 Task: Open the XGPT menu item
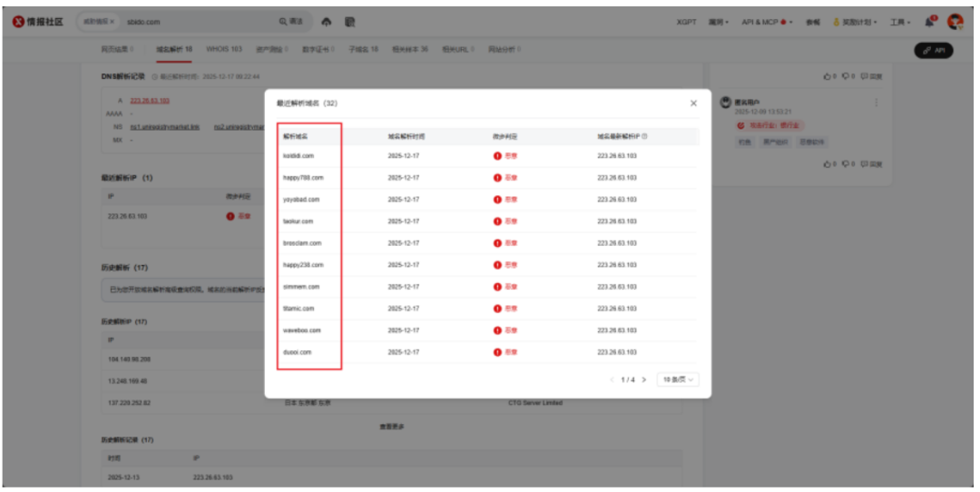[686, 22]
